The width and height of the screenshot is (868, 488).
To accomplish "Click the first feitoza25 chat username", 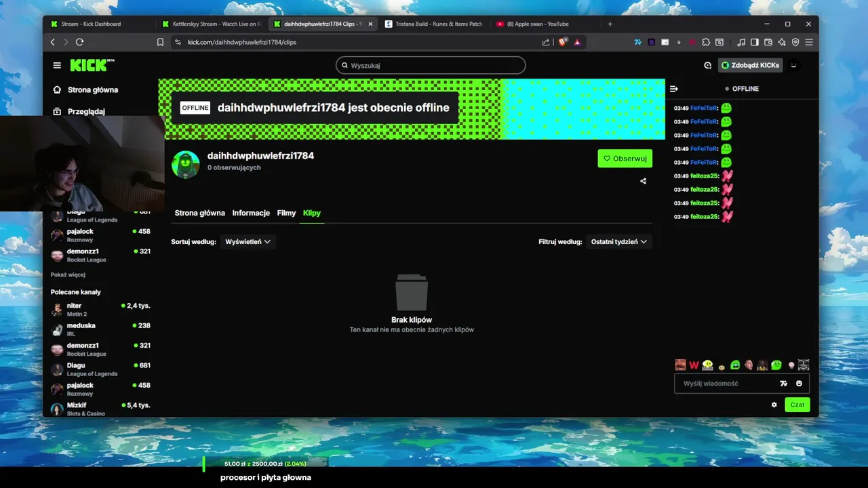I will (705, 176).
